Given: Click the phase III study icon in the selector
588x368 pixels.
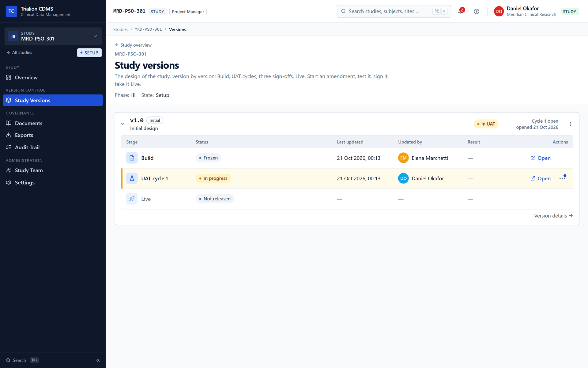Looking at the screenshot, I should (13, 36).
